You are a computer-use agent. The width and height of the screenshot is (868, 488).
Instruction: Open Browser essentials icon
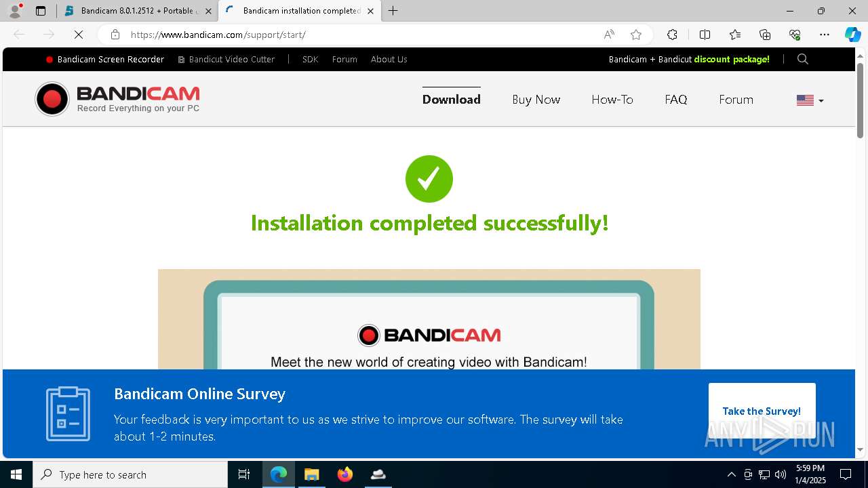click(x=795, y=35)
